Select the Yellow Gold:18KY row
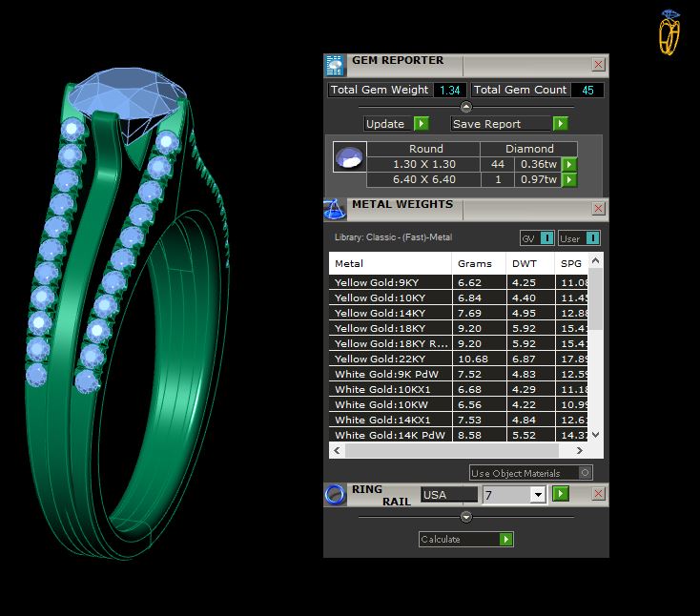This screenshot has width=700, height=616. coord(459,328)
